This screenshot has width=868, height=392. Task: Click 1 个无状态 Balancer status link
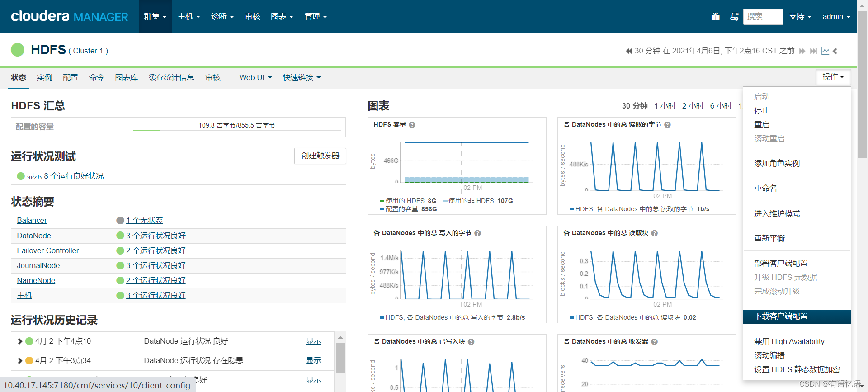click(144, 220)
